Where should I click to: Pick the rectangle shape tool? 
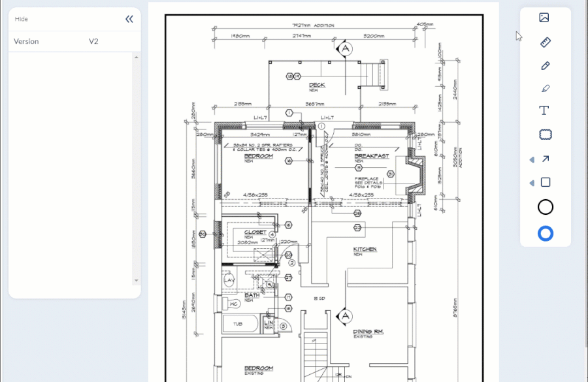(x=546, y=183)
